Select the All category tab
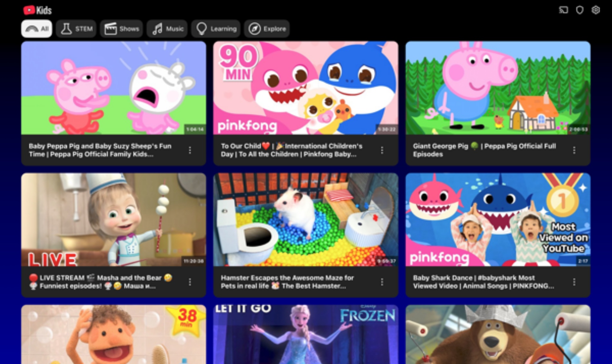Viewport: 612px width, 364px height. (37, 29)
